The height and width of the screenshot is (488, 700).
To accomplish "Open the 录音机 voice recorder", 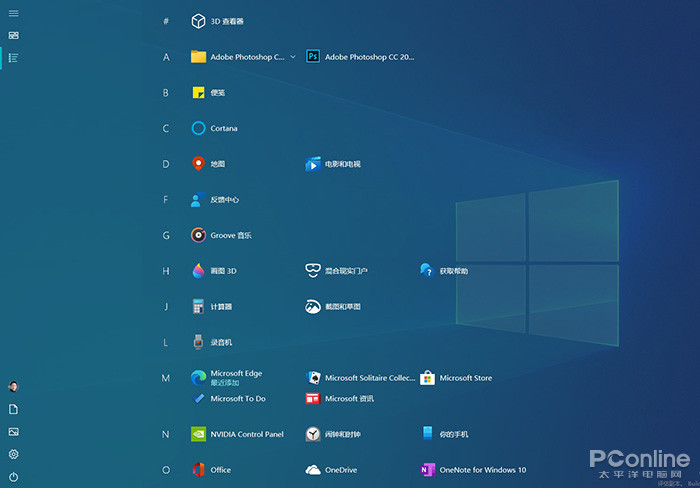I will coord(212,342).
